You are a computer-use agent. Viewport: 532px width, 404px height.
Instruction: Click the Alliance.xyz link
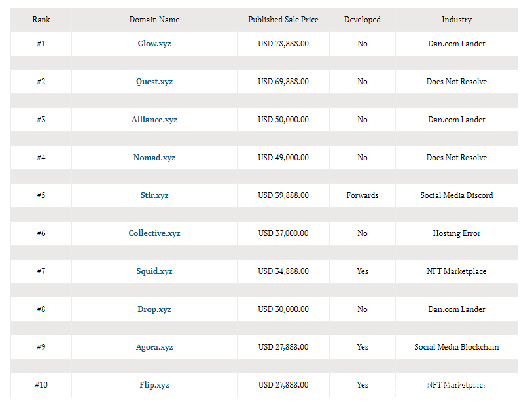point(154,120)
